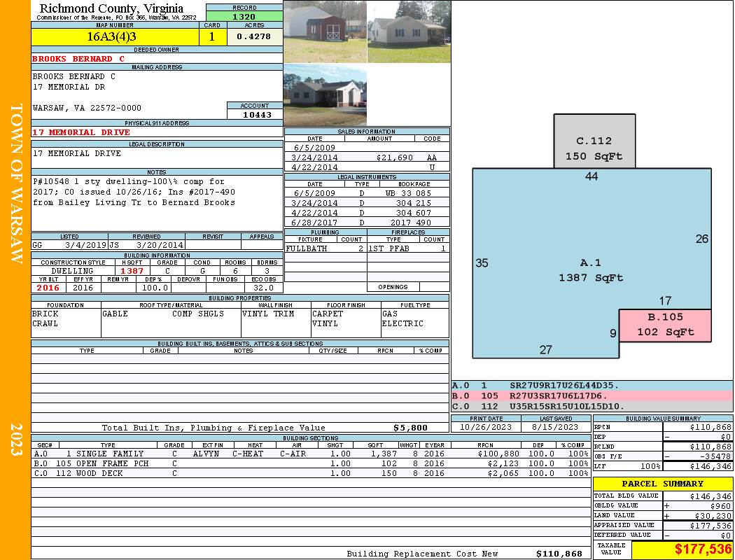This screenshot has height=560, width=735.
Task: Click mailing address line WARSAW, VA 22572-0000
Action: (x=87, y=108)
